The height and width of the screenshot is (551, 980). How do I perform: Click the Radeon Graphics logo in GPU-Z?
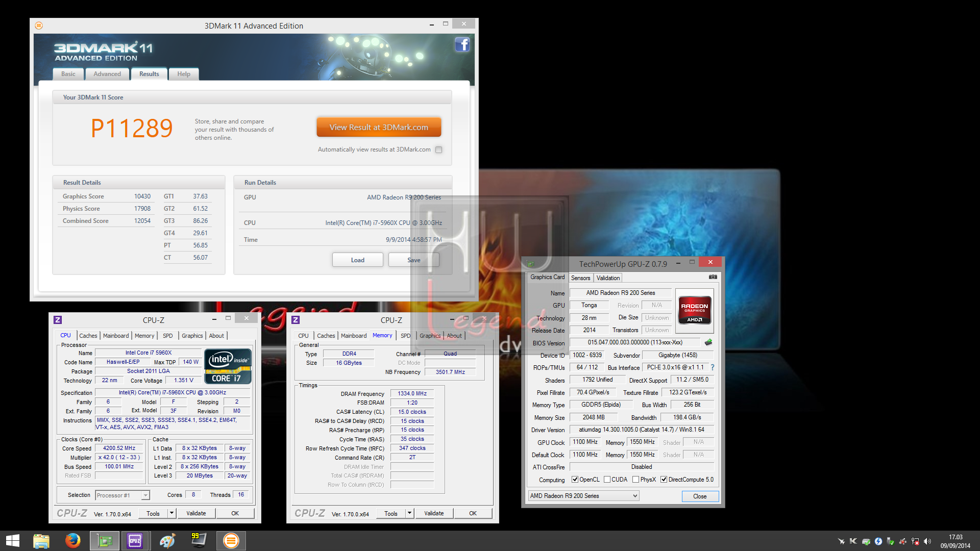pyautogui.click(x=694, y=310)
